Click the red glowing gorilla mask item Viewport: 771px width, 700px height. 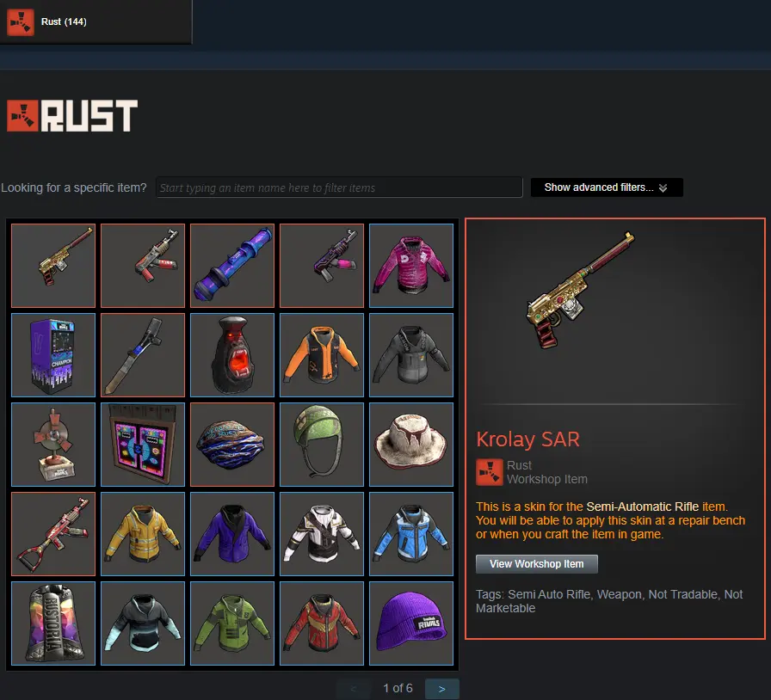pos(232,355)
